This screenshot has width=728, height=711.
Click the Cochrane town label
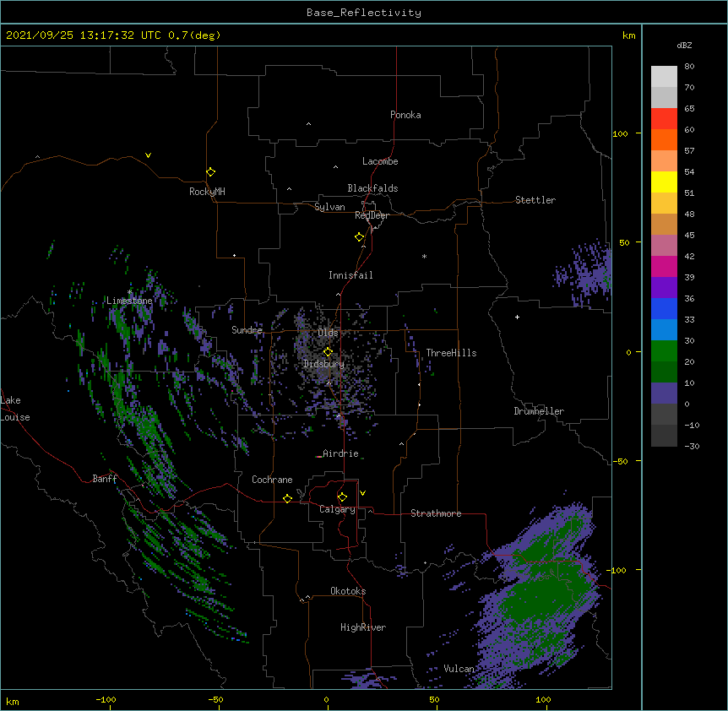pos(272,480)
